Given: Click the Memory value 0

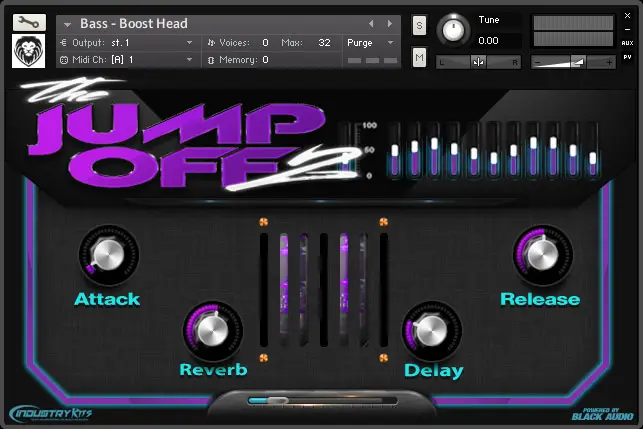Looking at the screenshot, I should point(265,60).
